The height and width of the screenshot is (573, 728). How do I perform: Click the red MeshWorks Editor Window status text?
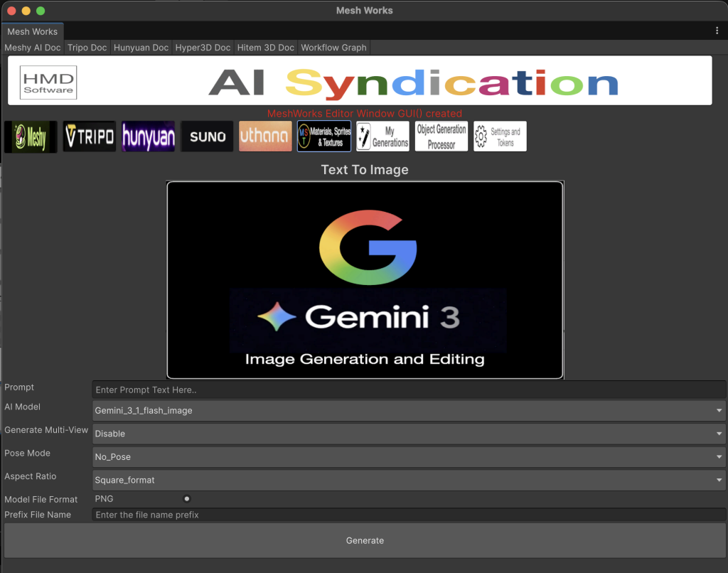tap(365, 113)
